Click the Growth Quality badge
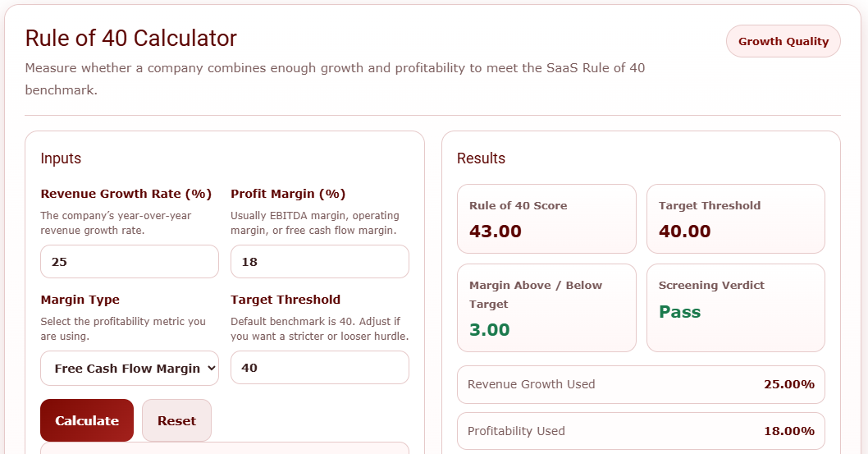 (x=783, y=41)
